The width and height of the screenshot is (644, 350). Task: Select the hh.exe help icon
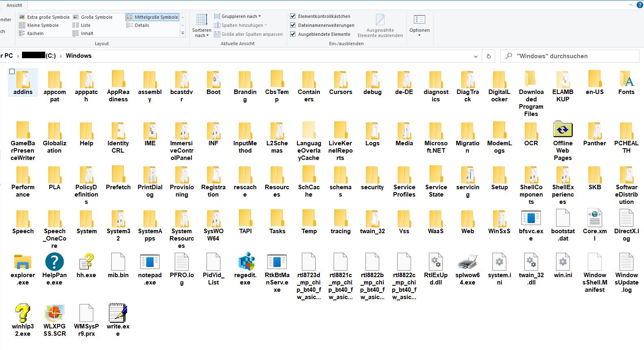[x=86, y=262]
